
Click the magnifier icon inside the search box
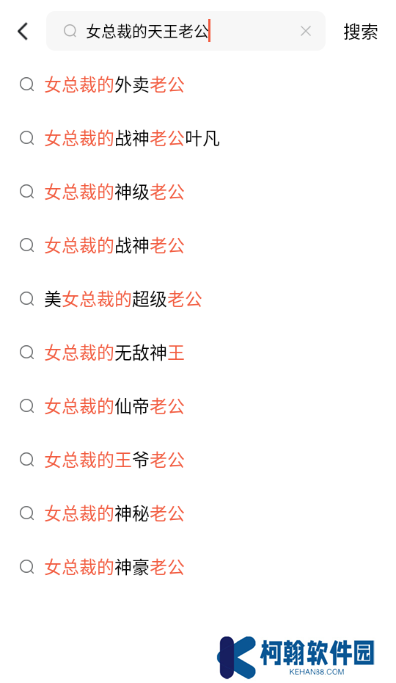coord(70,31)
